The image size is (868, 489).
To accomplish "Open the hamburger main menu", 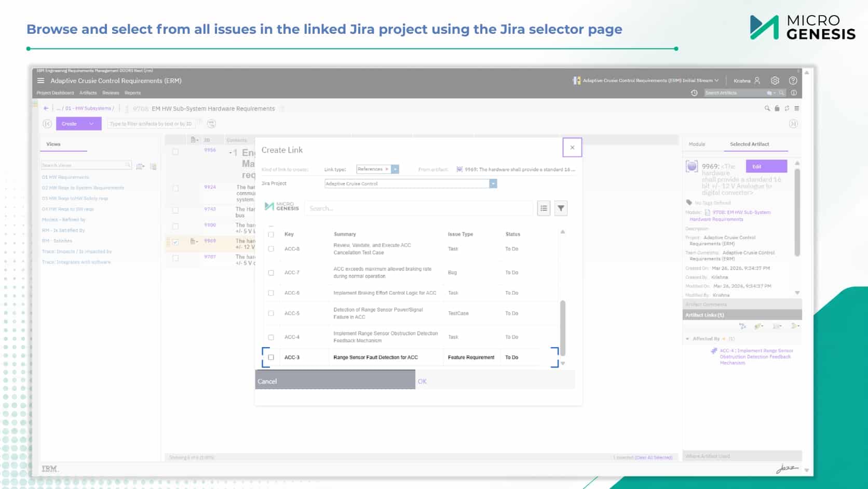I will coord(40,81).
